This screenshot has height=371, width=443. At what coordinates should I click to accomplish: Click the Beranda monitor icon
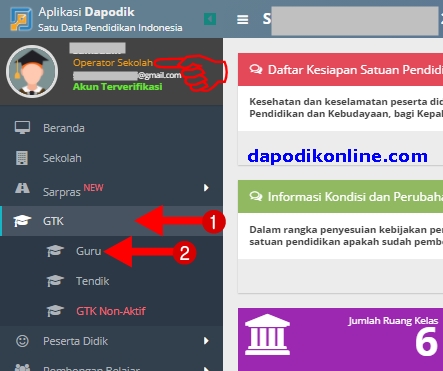pos(22,128)
